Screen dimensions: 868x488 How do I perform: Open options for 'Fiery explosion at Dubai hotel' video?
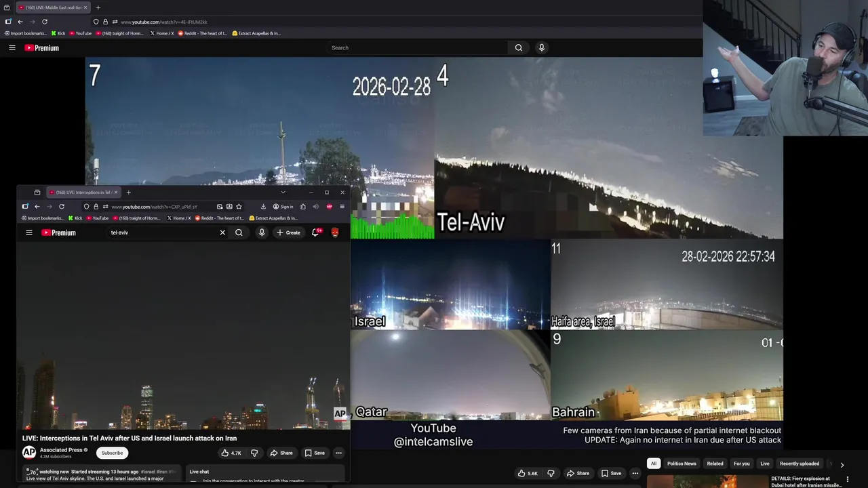pos(847,479)
